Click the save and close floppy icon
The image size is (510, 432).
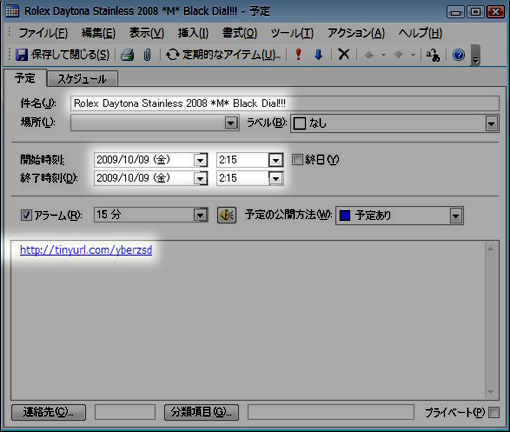[22, 55]
